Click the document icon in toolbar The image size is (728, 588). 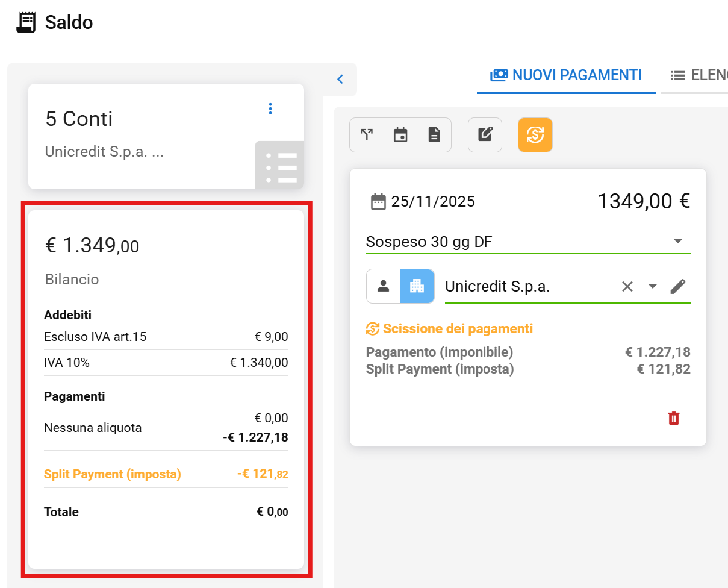tap(434, 135)
